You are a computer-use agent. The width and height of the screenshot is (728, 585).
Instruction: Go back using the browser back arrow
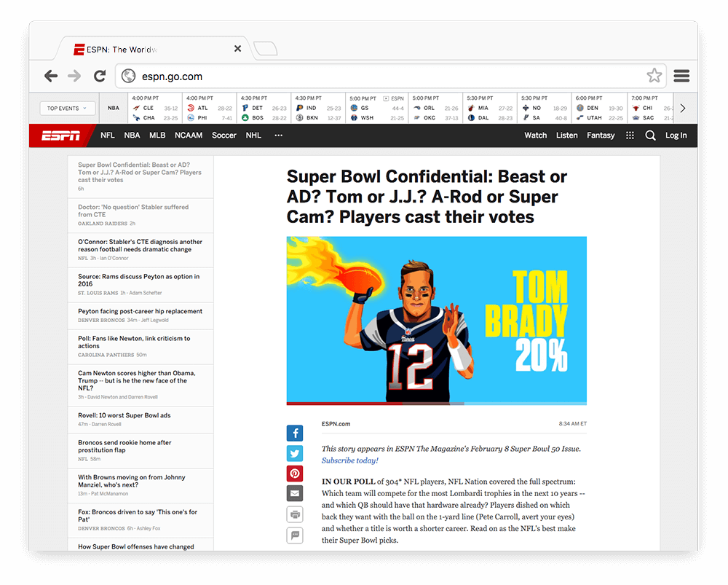[51, 76]
